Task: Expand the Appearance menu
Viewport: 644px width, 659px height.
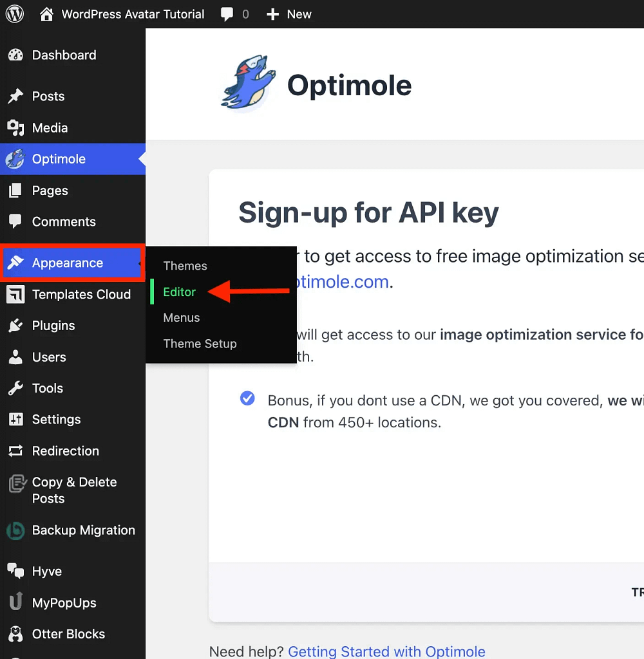Action: click(x=68, y=263)
